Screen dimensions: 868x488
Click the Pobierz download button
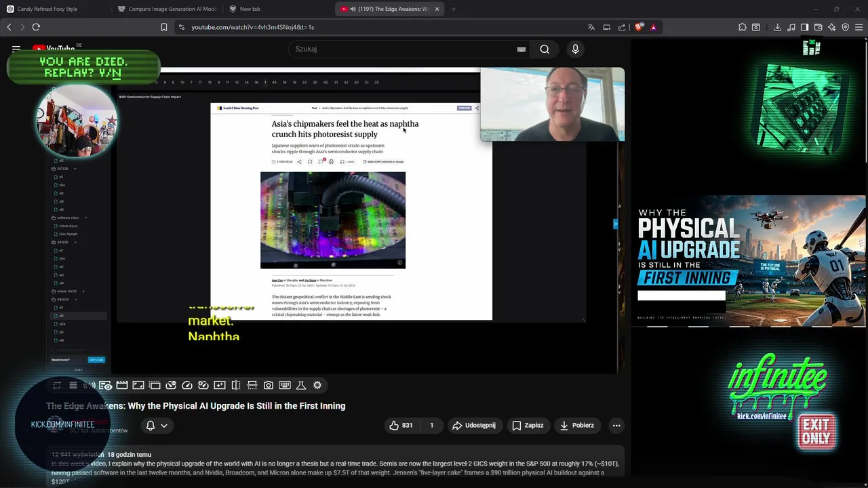click(576, 426)
